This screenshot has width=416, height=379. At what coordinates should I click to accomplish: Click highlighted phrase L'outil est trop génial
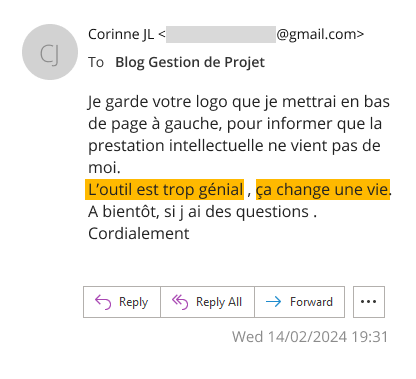(165, 190)
